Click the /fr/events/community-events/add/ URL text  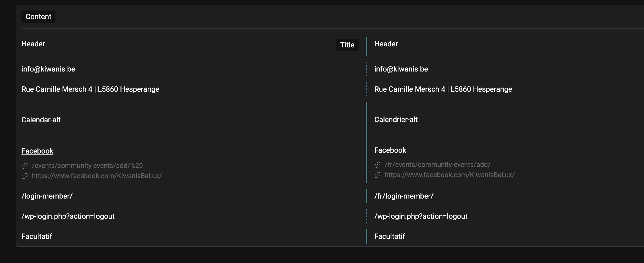pos(437,165)
